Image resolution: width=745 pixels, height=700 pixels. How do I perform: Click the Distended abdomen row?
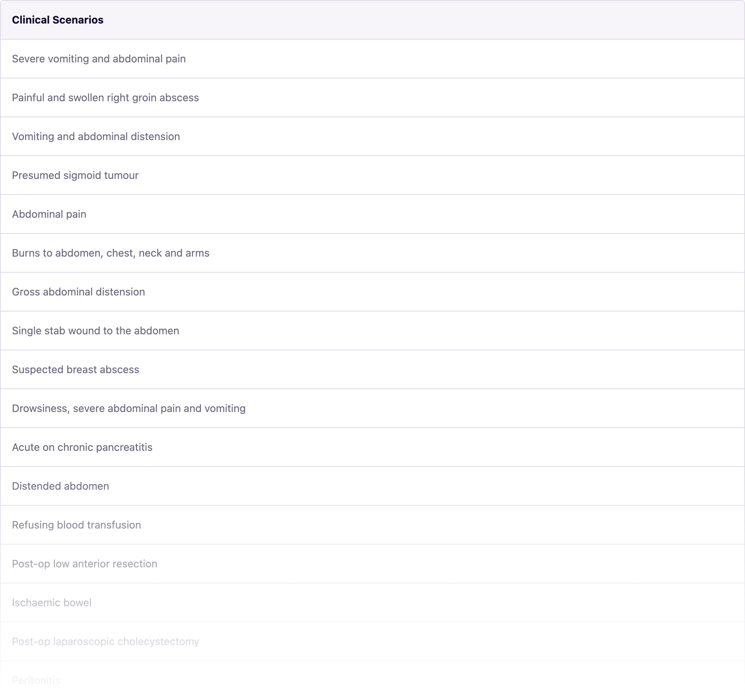pos(60,486)
